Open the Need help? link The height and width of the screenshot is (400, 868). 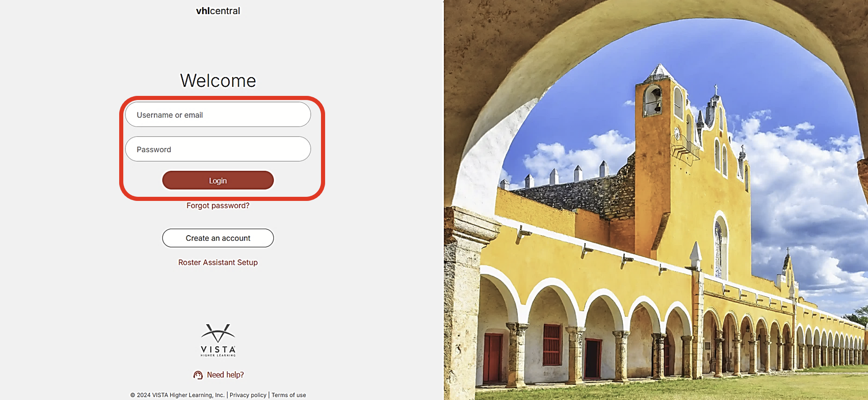click(x=225, y=375)
